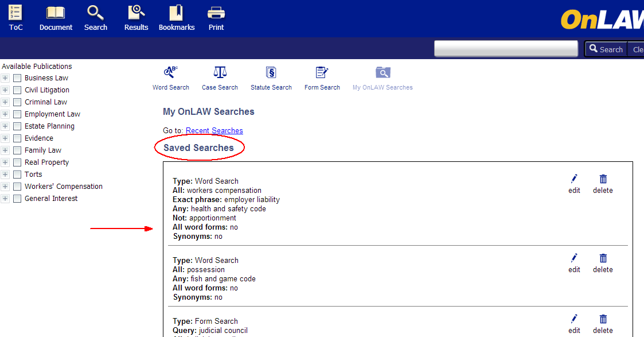This screenshot has width=644, height=337.
Task: Open Word Search tab
Action: (171, 78)
